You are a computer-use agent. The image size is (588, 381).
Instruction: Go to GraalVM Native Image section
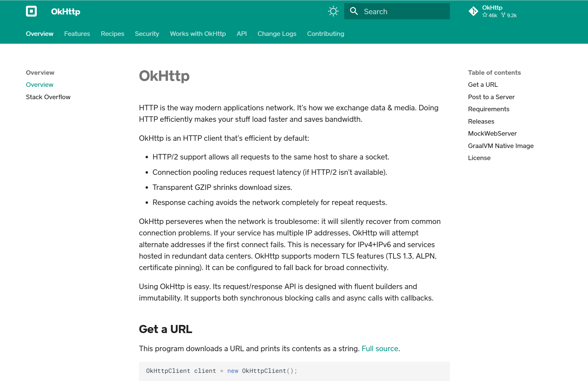coord(501,146)
